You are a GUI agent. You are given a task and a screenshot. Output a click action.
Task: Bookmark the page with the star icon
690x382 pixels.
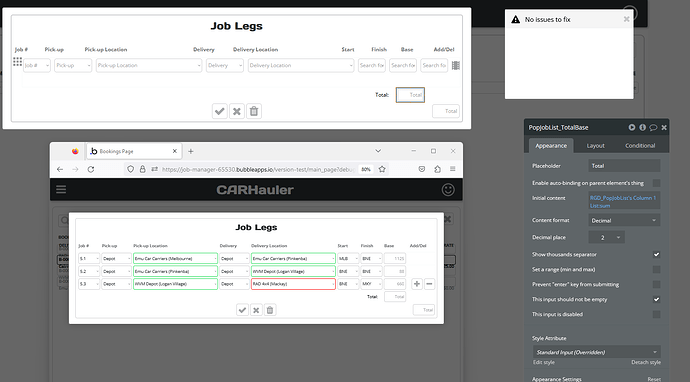(382, 169)
